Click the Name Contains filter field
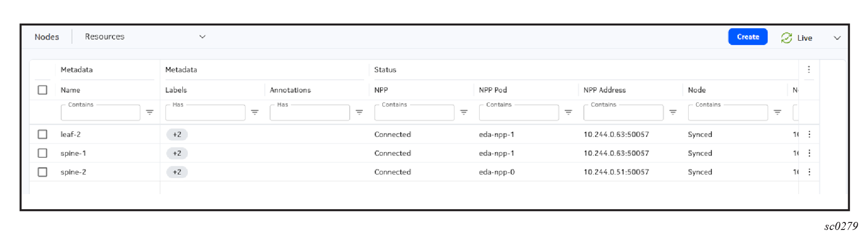This screenshot has width=868, height=238. pos(101,113)
